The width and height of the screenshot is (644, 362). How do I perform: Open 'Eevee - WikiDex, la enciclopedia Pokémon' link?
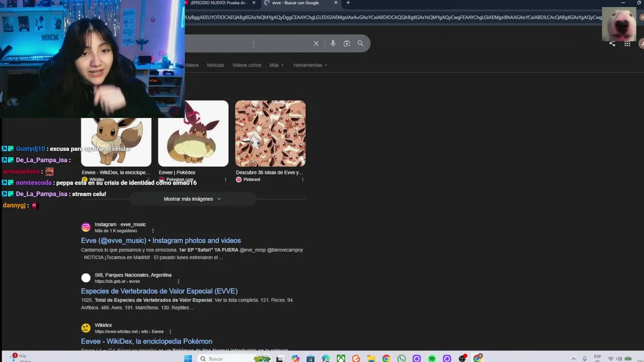pos(146,341)
